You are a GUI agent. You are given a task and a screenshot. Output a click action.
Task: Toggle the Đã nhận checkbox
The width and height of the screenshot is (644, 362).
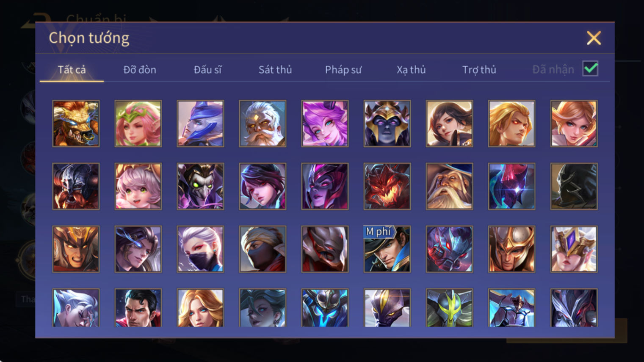(x=590, y=69)
